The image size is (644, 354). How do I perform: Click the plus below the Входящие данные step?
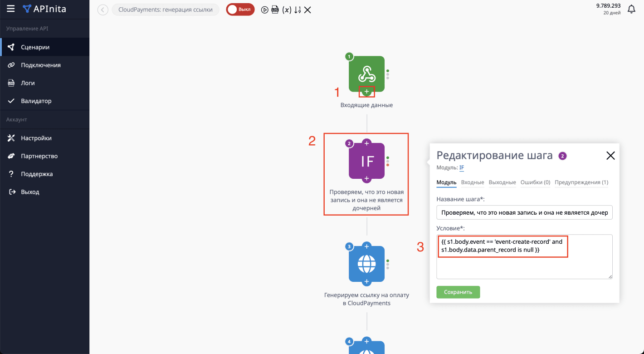tap(366, 91)
